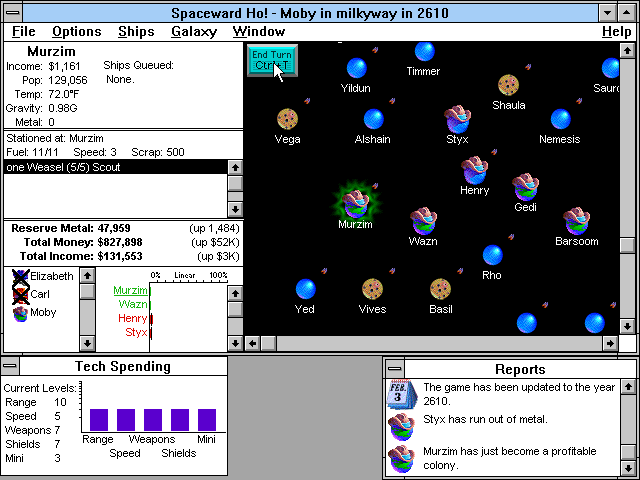Click the Speed tech spending bar

(x=126, y=420)
